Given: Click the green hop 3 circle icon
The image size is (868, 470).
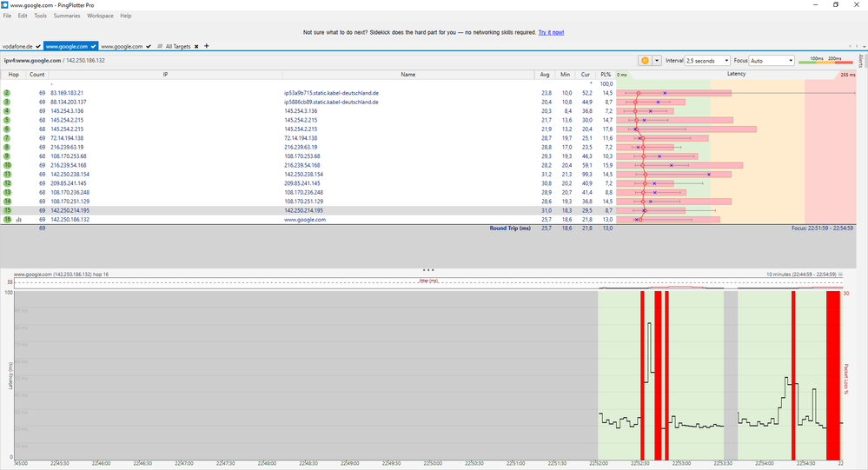Looking at the screenshot, I should pyautogui.click(x=7, y=102).
